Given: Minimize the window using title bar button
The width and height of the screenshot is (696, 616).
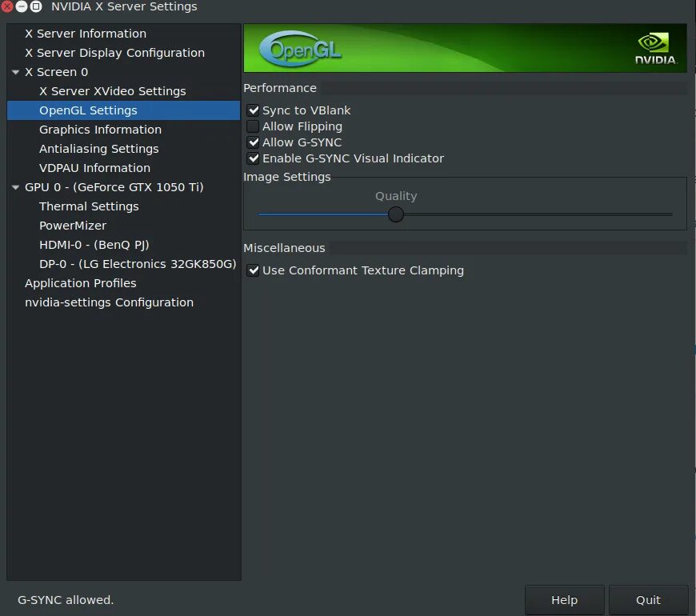Looking at the screenshot, I should coord(22,6).
